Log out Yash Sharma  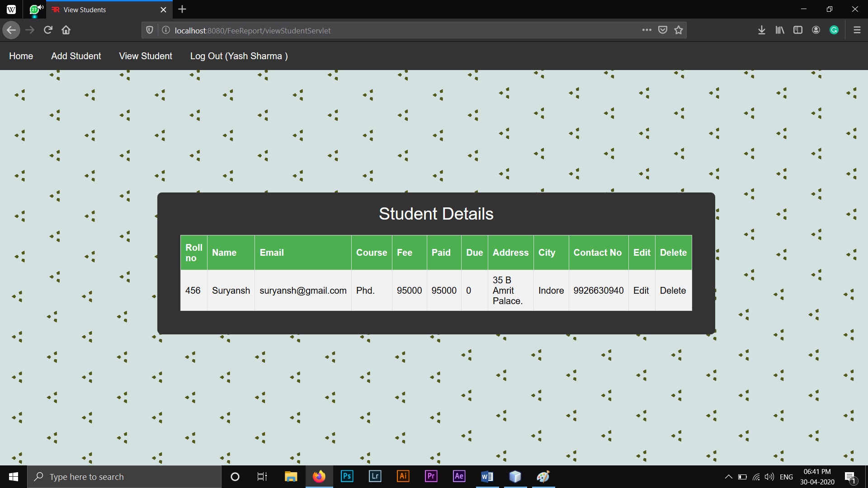pos(239,56)
